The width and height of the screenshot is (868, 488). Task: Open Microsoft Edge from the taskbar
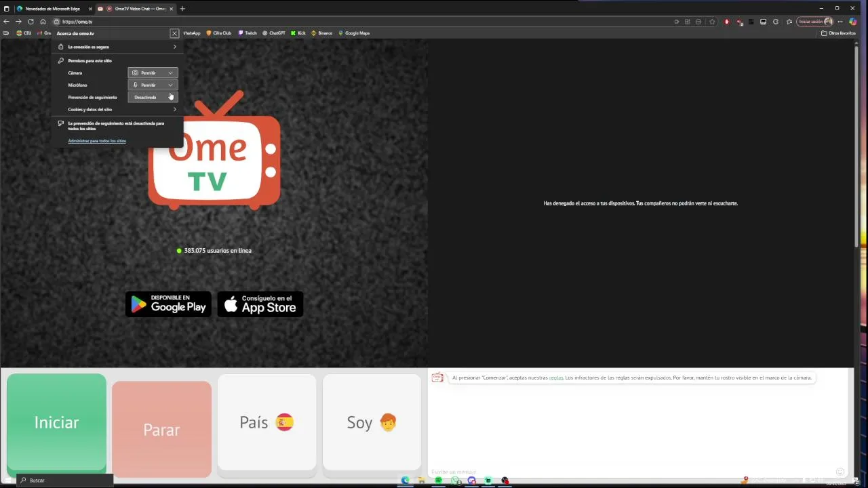[x=406, y=481]
